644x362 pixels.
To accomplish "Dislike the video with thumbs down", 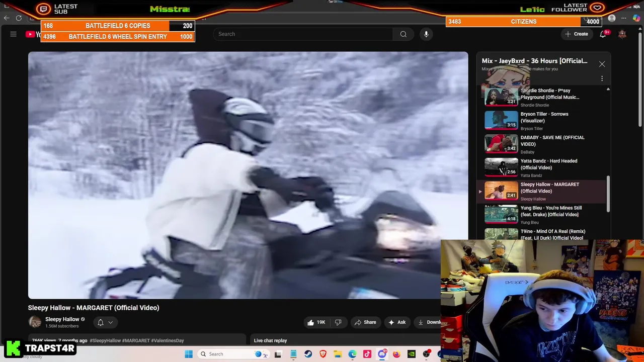I will tap(338, 322).
